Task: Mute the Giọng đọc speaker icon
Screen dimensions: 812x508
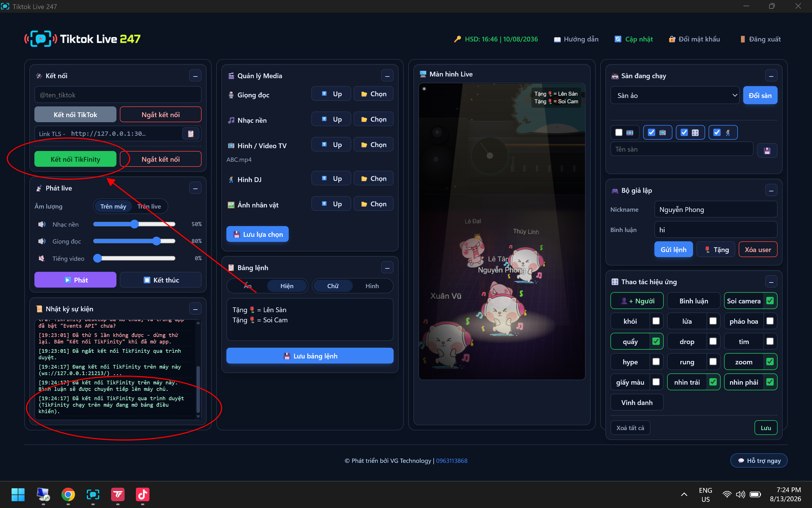Action: coord(42,241)
